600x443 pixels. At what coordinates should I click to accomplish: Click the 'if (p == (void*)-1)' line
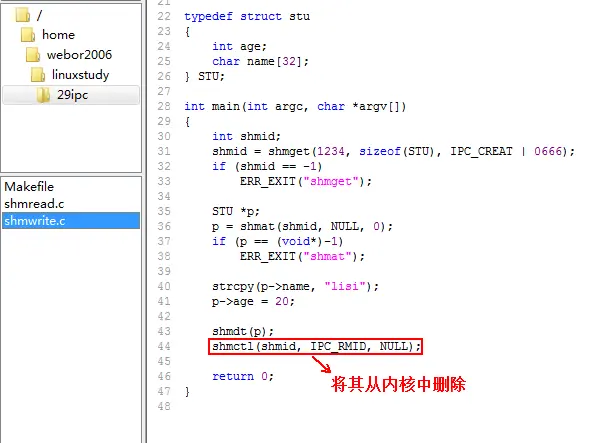(x=277, y=241)
